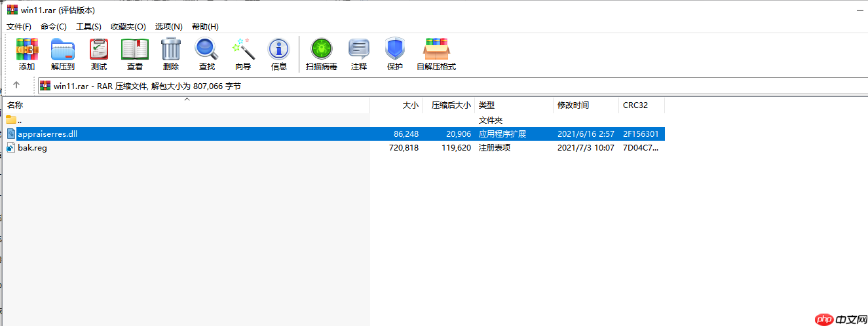Click the 应用程序扩展 type cell

[502, 134]
